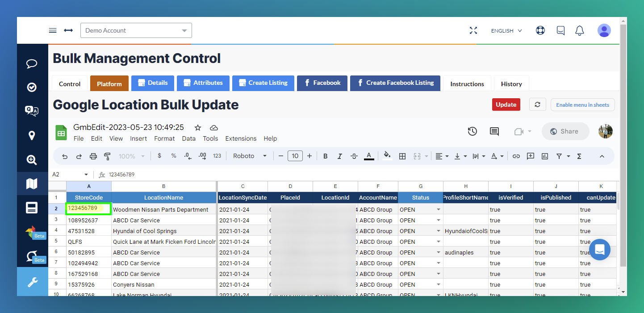Open the chat bubble sidebar icon
Viewport: 644px width, 313px height.
(x=32, y=64)
